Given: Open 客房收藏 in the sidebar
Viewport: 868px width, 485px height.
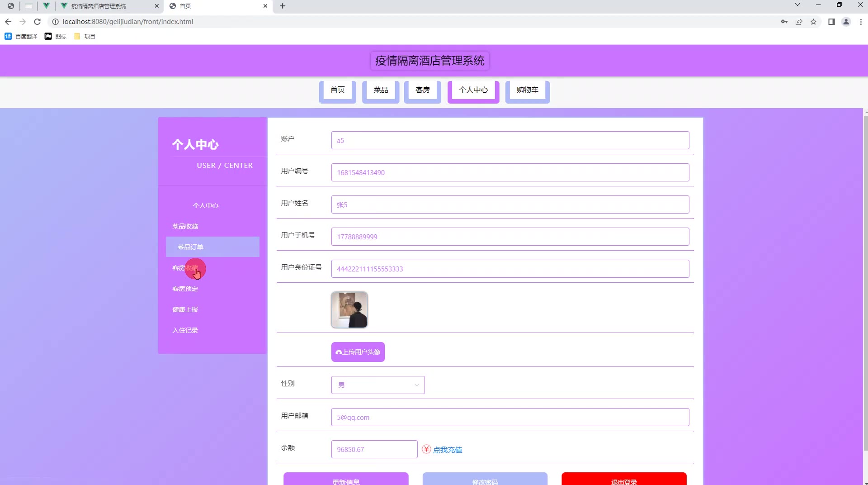Looking at the screenshot, I should click(x=185, y=268).
